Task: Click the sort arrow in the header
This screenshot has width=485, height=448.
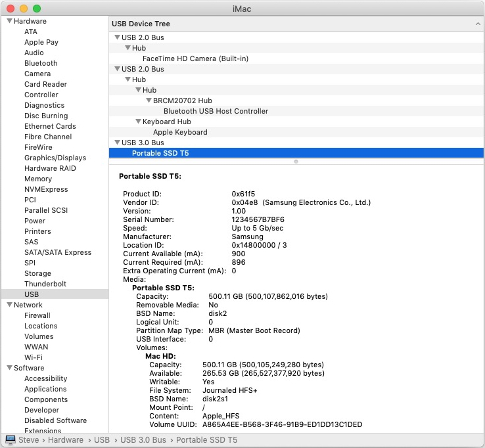Action: pyautogui.click(x=478, y=24)
